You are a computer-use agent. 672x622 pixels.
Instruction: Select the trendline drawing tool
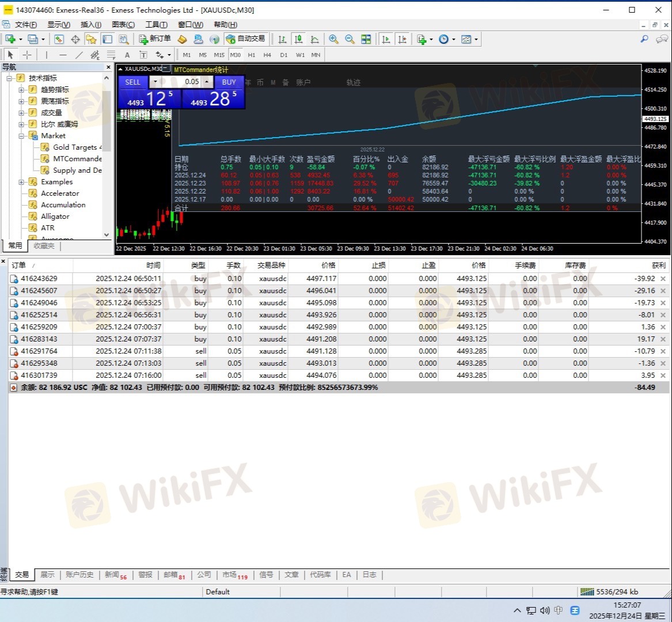click(x=79, y=55)
